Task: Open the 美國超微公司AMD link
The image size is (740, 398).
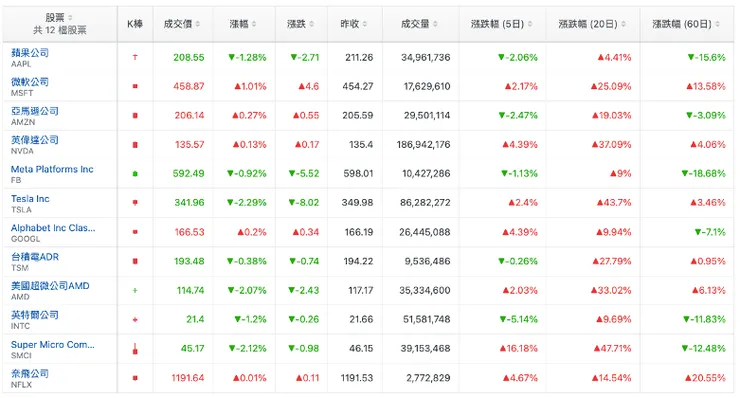Action: tap(50, 286)
